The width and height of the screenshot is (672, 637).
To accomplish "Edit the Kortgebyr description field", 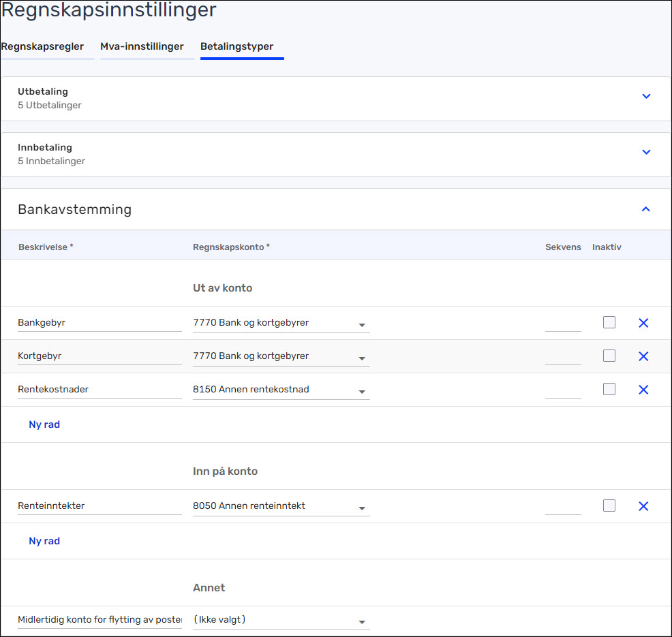I will 100,356.
